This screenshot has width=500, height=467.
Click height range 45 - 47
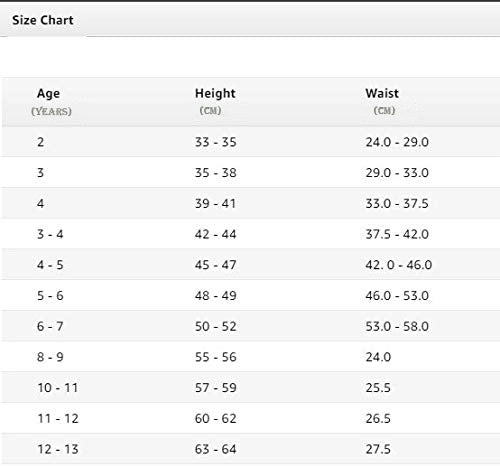pyautogui.click(x=216, y=265)
